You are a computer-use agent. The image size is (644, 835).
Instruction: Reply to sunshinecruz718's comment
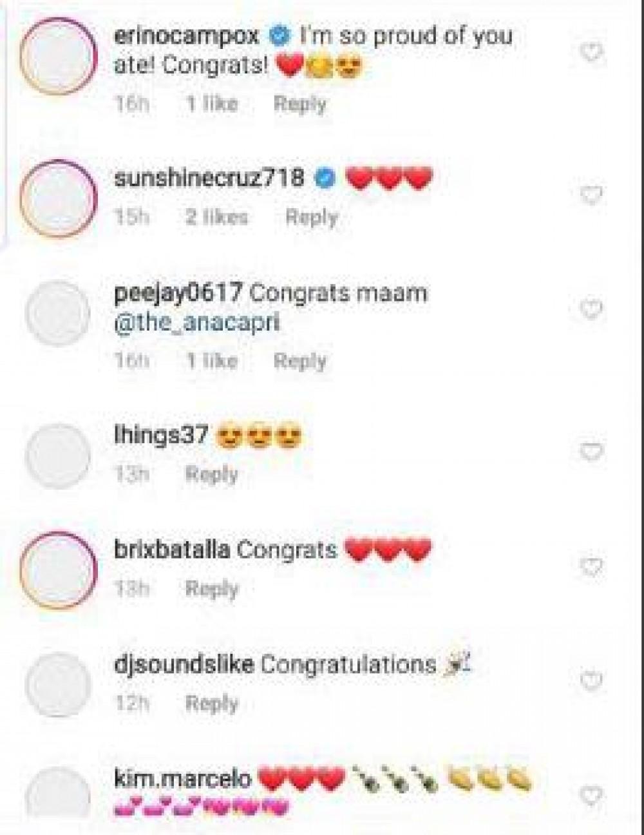[312, 217]
